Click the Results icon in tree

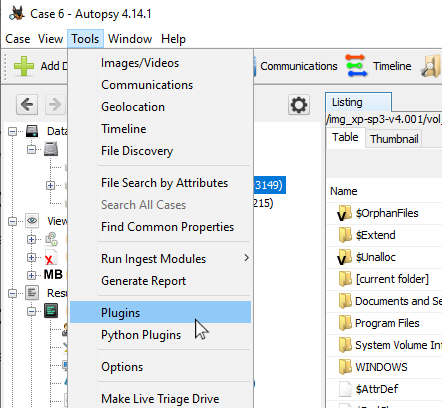[32, 293]
